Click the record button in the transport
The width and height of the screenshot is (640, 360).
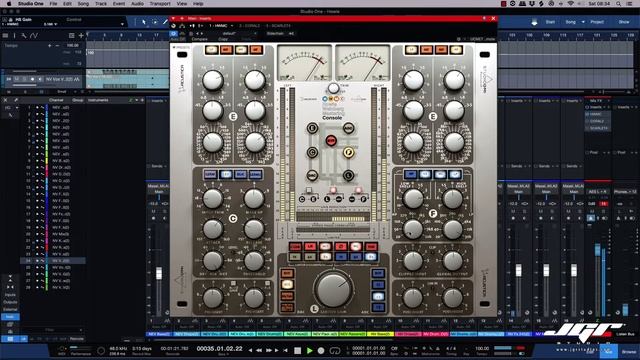point(321,350)
